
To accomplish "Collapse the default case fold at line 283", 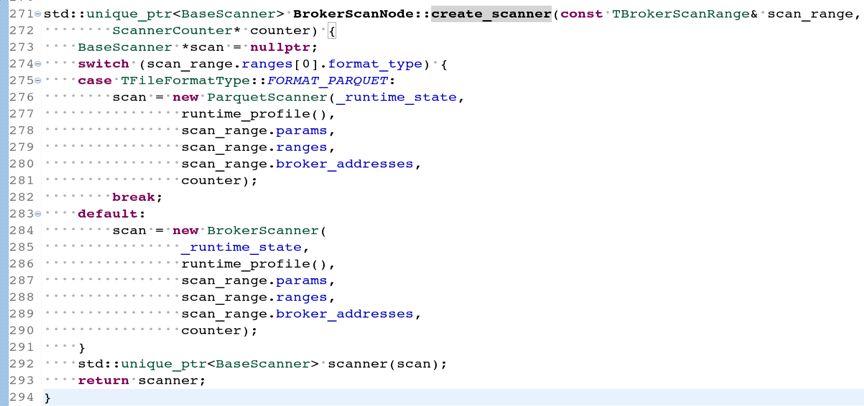I will tap(37, 214).
